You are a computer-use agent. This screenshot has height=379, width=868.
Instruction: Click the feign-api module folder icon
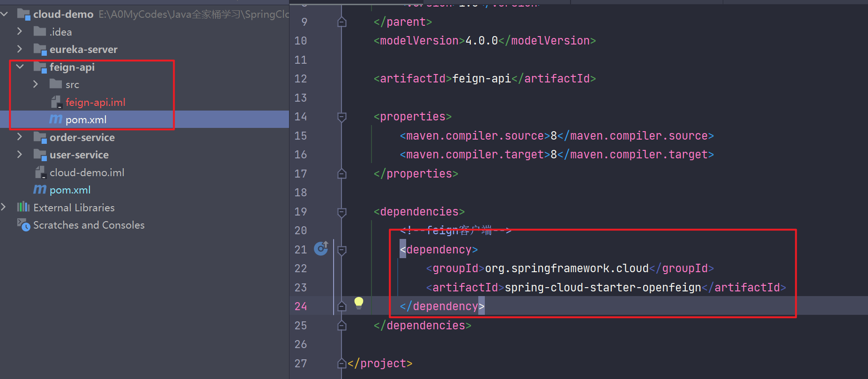tap(40, 67)
